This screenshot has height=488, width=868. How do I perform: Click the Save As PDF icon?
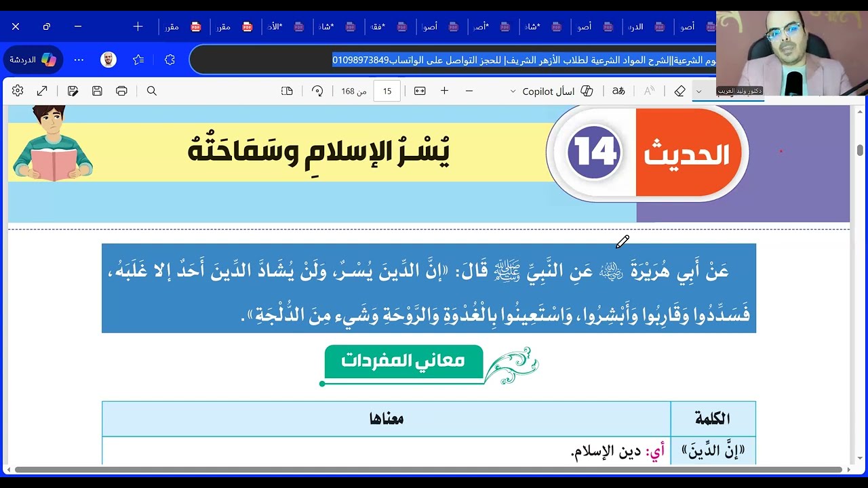point(73,91)
